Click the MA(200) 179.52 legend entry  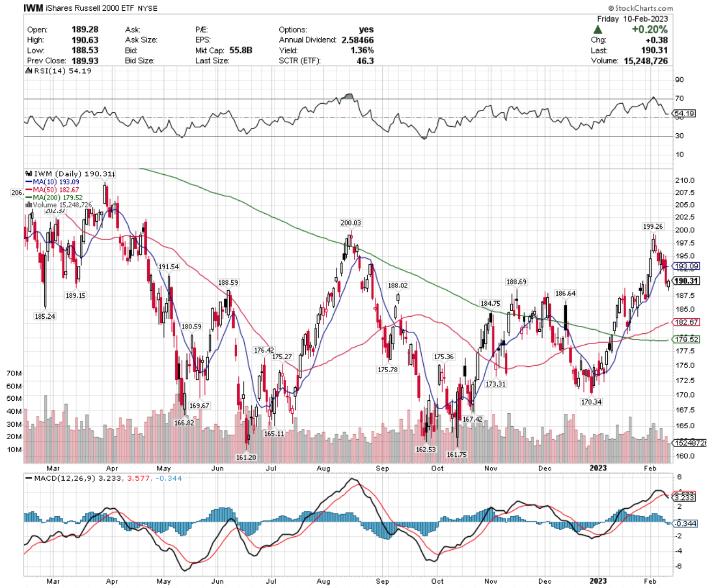pyautogui.click(x=54, y=197)
